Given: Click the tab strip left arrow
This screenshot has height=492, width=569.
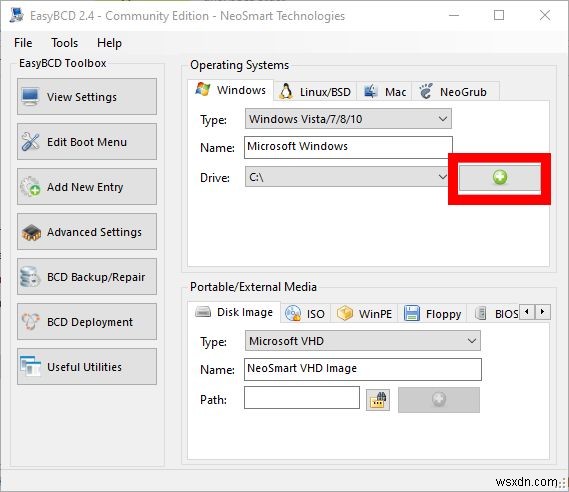Looking at the screenshot, I should (527, 312).
